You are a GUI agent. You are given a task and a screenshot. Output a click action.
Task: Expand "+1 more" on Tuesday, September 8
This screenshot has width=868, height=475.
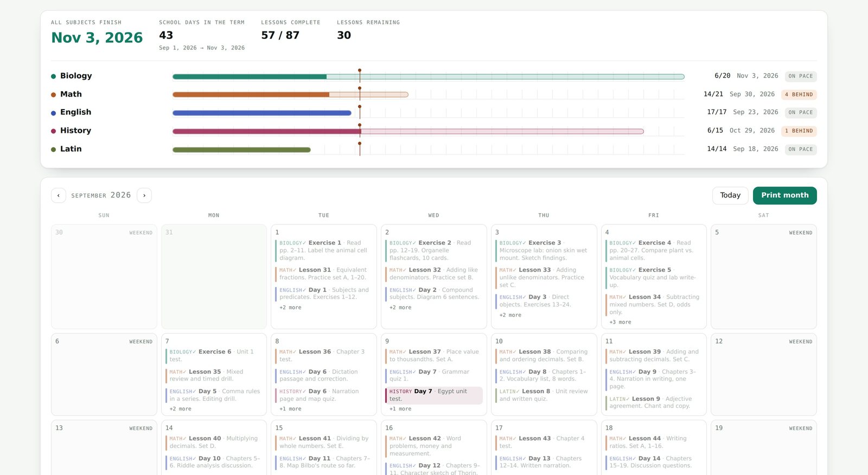pos(290,409)
